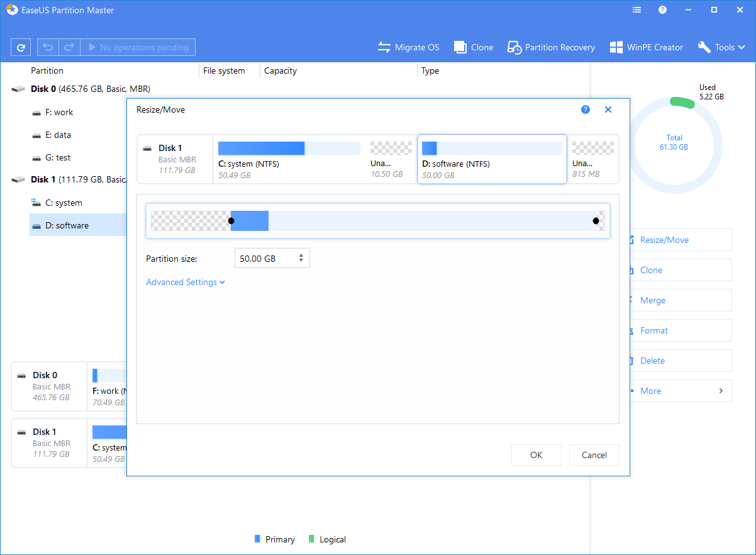This screenshot has height=555, width=756.
Task: Open the application menu in the title bar
Action: pyautogui.click(x=636, y=9)
